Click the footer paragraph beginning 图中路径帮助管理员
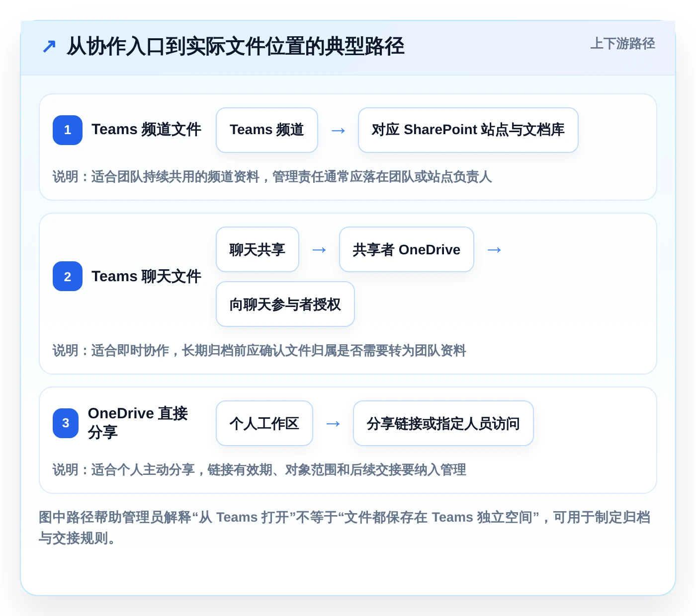Viewport: 696px width, 616px height. point(345,528)
